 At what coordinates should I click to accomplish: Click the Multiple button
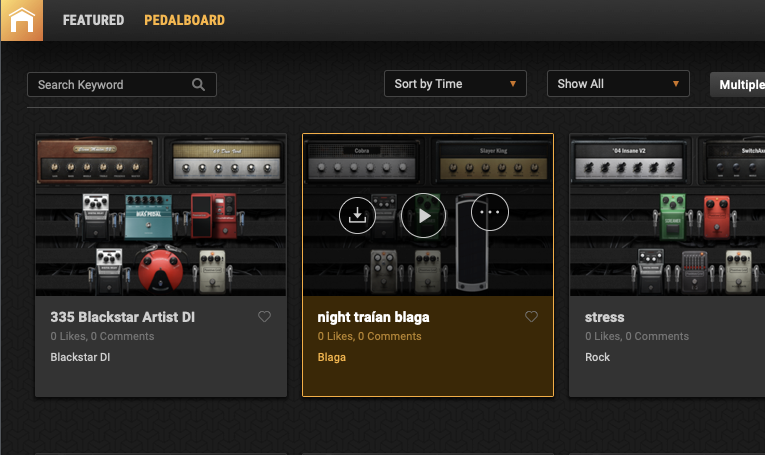(x=738, y=84)
